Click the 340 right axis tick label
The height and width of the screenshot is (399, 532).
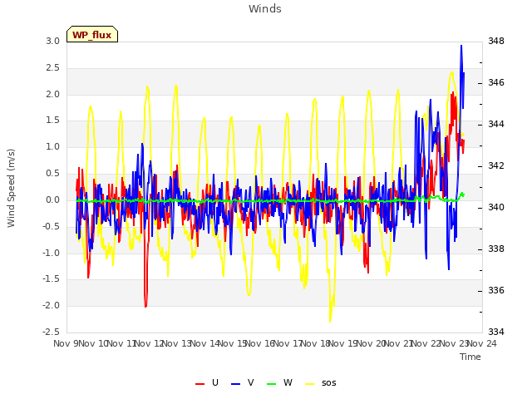coord(496,207)
